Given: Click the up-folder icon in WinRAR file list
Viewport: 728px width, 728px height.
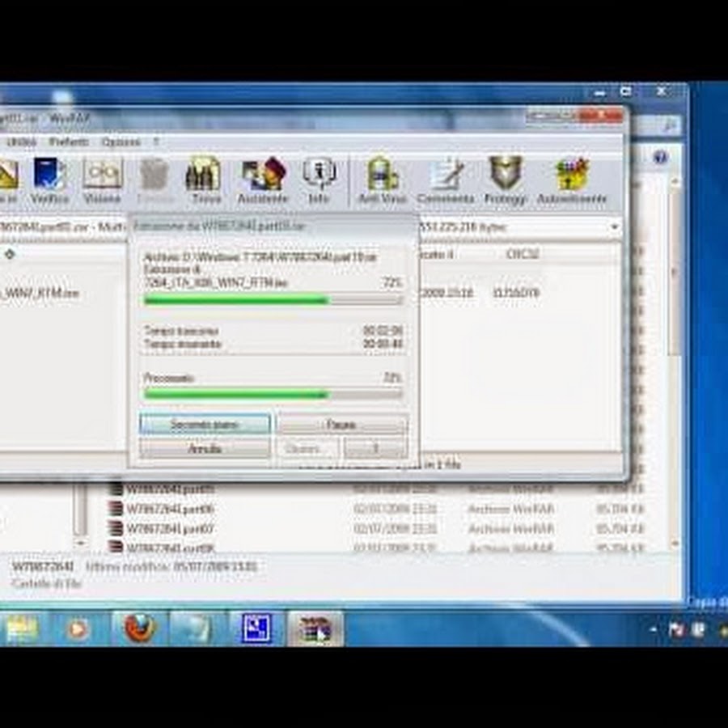Looking at the screenshot, I should point(10,254).
